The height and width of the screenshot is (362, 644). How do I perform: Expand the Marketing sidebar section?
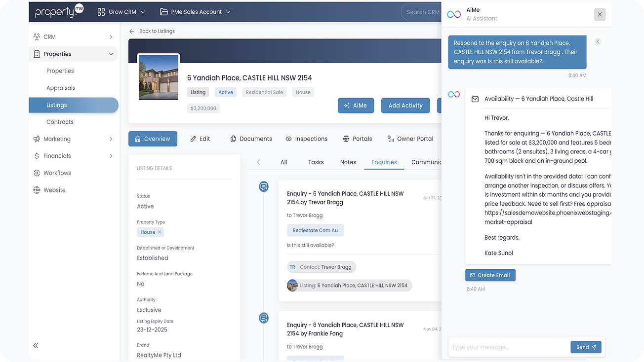111,140
